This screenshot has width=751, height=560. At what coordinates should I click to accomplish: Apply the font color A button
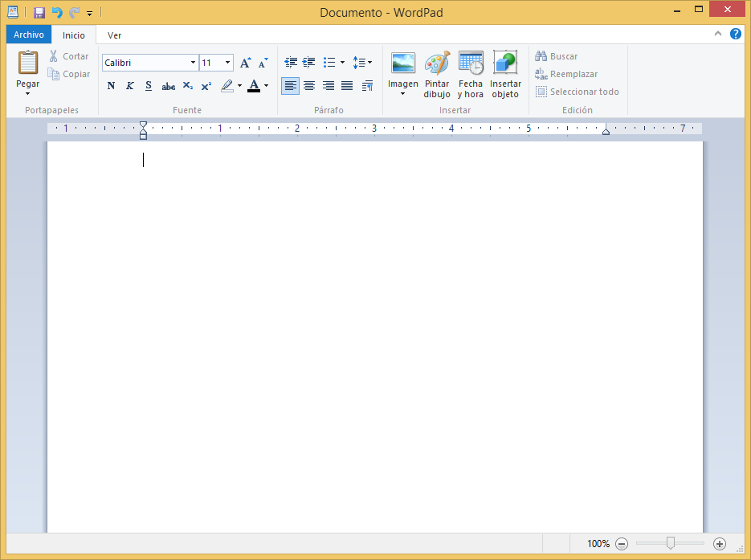[x=254, y=86]
